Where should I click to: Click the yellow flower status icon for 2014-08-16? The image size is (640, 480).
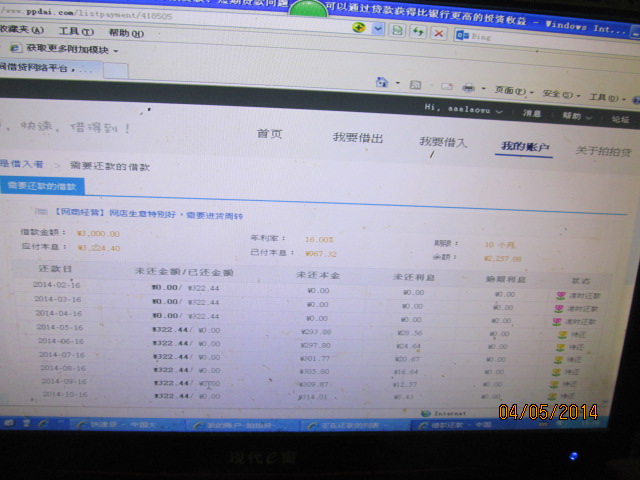tap(556, 372)
